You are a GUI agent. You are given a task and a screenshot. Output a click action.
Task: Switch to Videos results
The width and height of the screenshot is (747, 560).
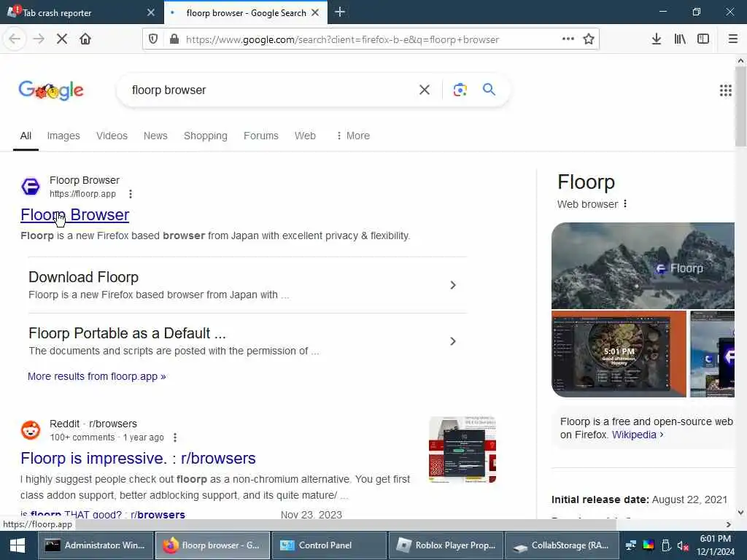[x=112, y=136]
